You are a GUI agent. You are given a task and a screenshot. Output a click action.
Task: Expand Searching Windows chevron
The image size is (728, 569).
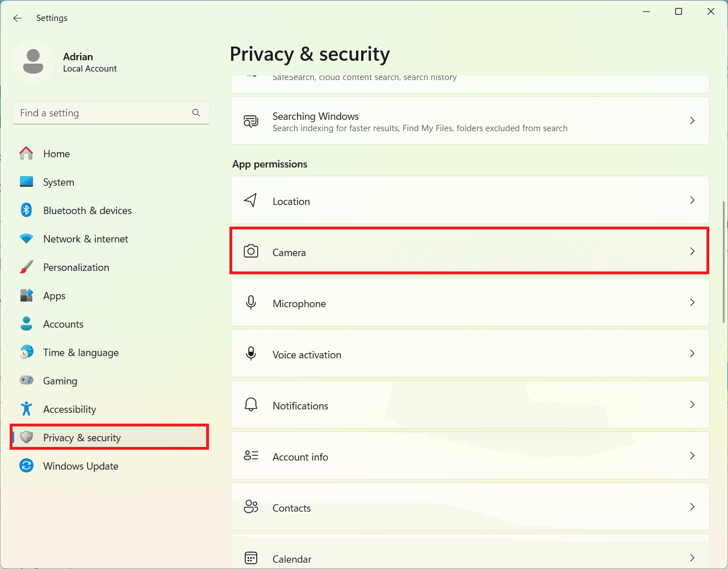[692, 120]
